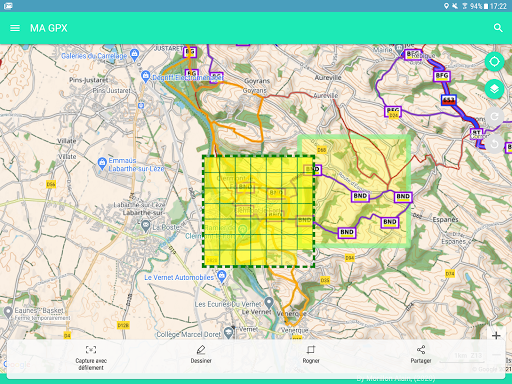Tap the Galeries du Carrelage pin
512x384 pixels.
[x=134, y=53]
